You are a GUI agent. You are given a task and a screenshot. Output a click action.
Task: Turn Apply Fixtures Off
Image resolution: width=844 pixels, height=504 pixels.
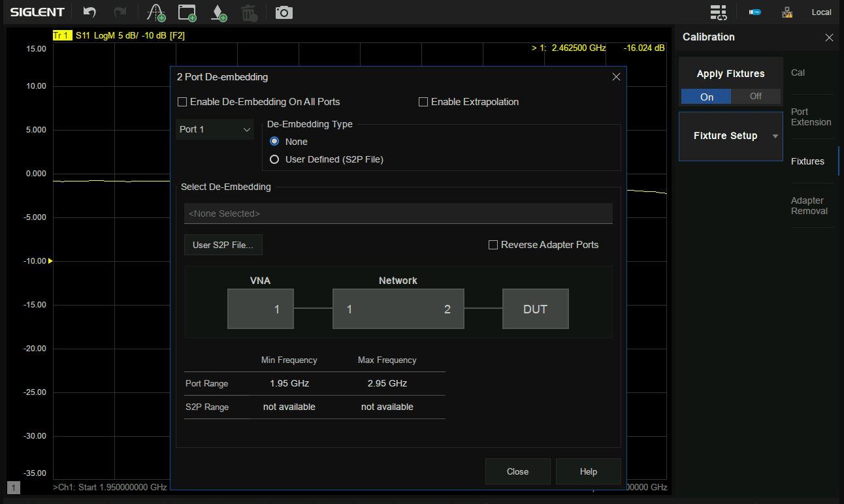(755, 97)
